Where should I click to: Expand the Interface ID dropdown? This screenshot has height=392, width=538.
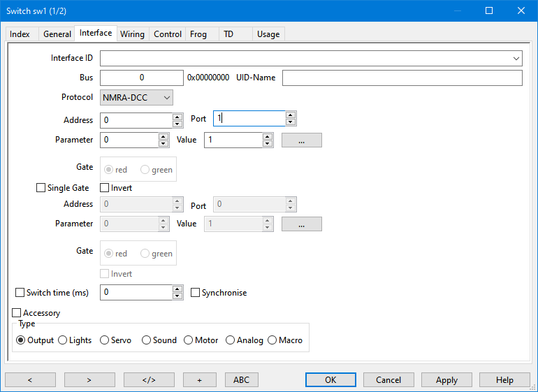(516, 58)
